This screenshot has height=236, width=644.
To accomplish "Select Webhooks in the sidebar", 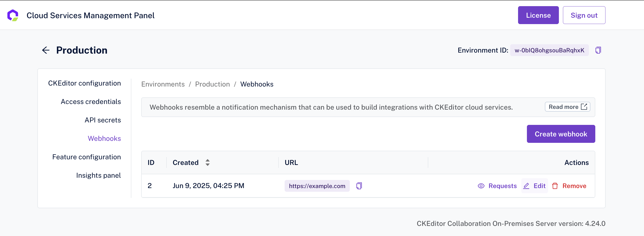I will coord(104,138).
